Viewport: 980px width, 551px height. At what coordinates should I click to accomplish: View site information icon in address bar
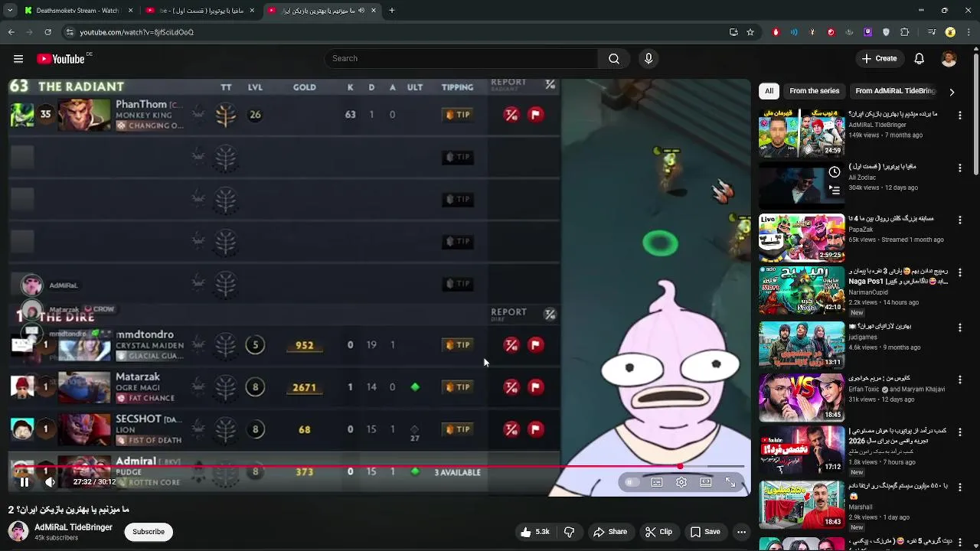70,32
